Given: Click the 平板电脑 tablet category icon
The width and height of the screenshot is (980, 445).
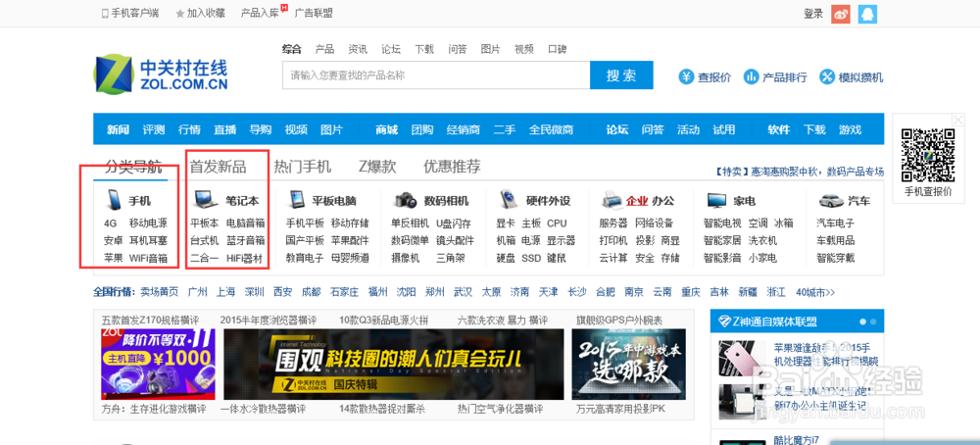Looking at the screenshot, I should [x=296, y=200].
